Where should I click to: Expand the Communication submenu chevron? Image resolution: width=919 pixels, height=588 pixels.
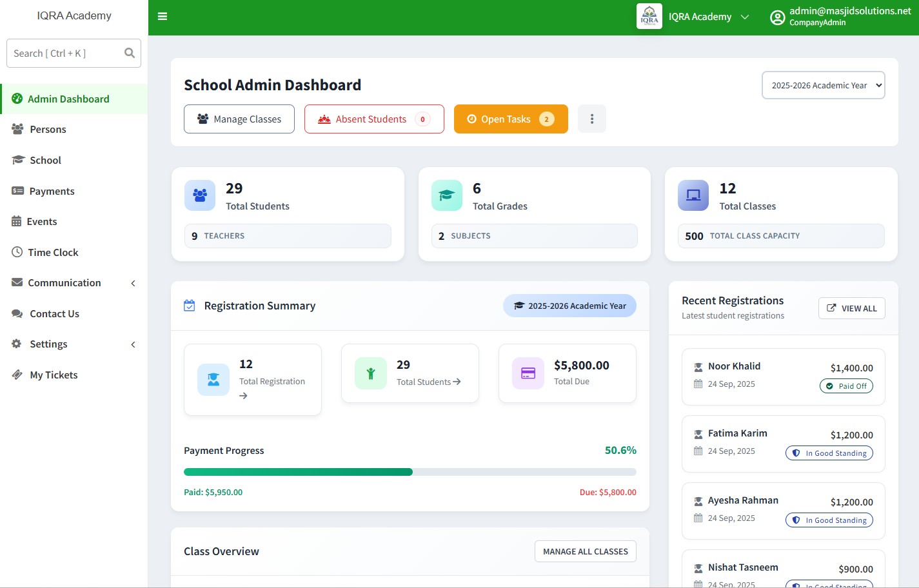click(133, 283)
